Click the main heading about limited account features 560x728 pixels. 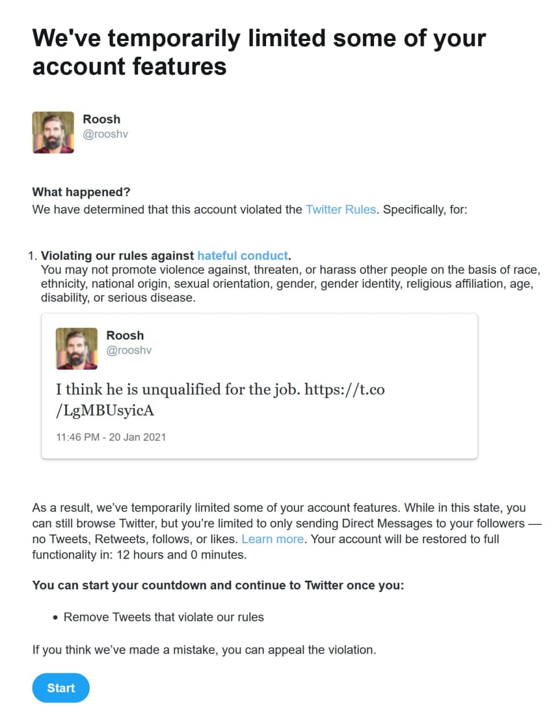point(259,52)
